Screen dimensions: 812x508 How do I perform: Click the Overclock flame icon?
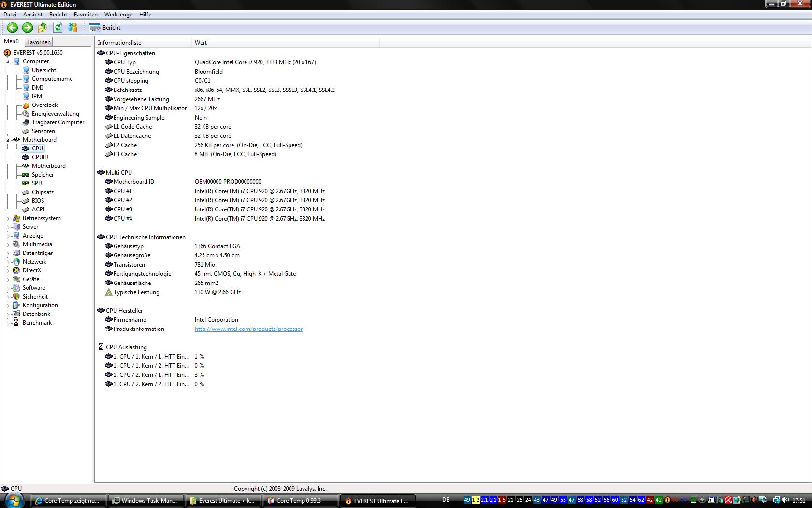tap(26, 105)
